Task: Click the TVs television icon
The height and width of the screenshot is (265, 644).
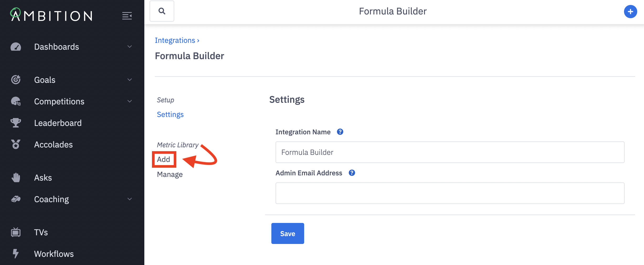Action: click(16, 232)
